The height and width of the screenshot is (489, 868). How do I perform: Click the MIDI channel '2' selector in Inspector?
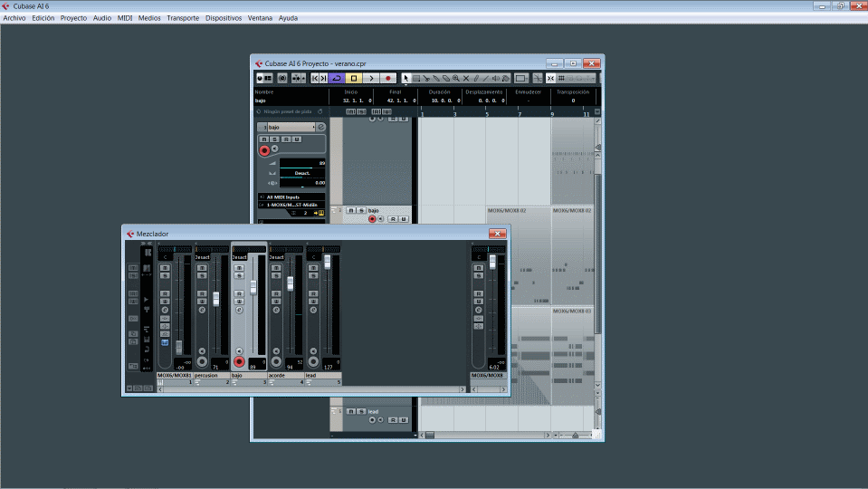point(305,213)
